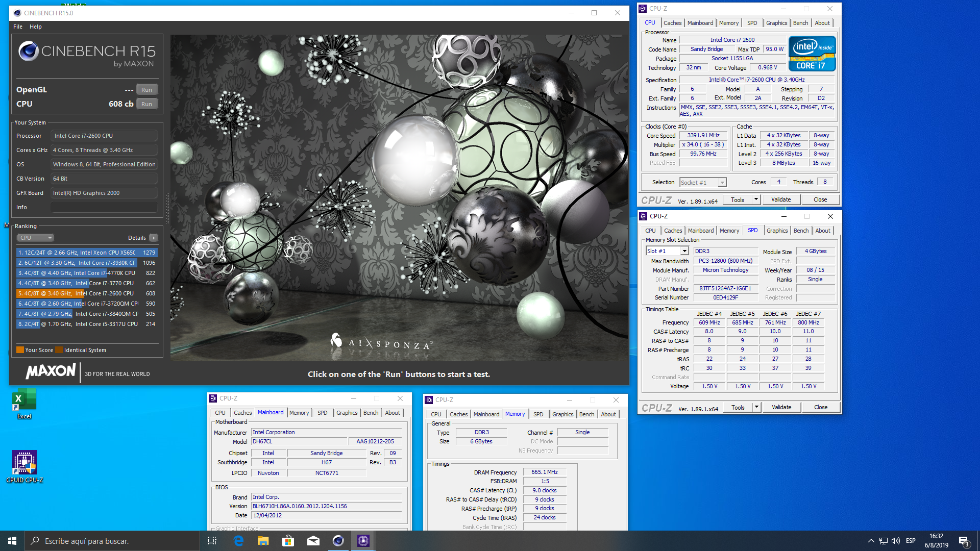Switch to Bench tab in top CPU-Z window

click(x=800, y=23)
